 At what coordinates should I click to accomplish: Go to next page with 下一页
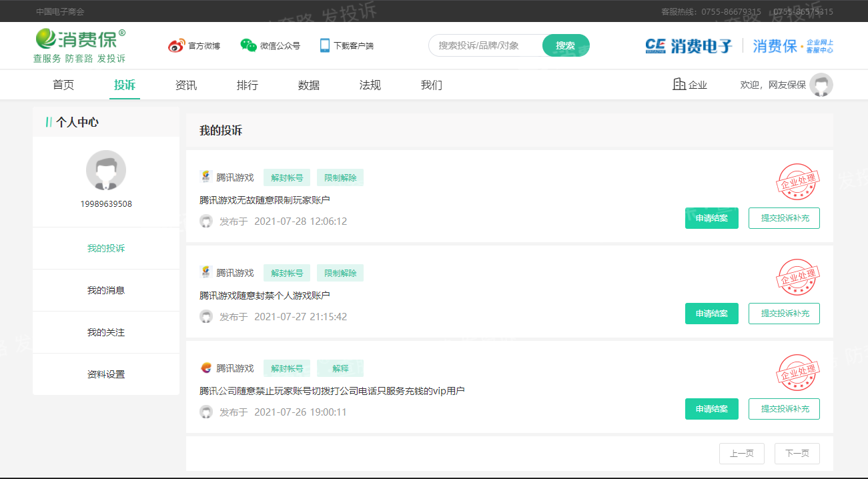coord(797,454)
